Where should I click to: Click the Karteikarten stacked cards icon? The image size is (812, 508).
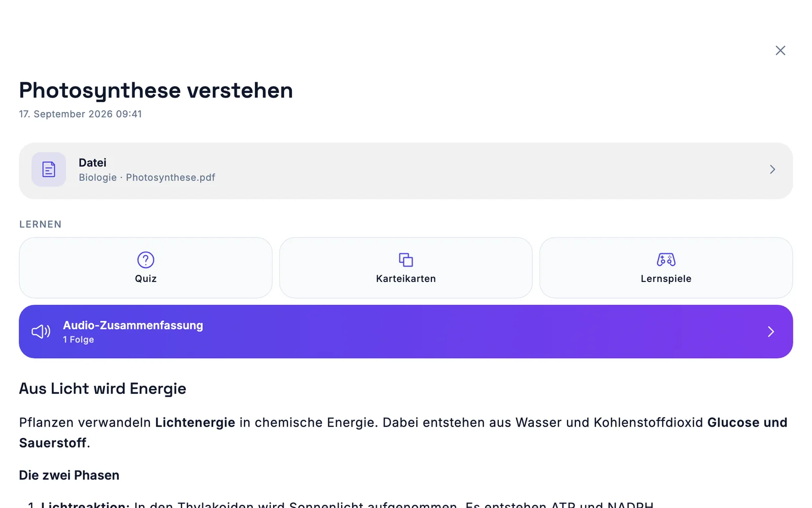[x=406, y=260]
